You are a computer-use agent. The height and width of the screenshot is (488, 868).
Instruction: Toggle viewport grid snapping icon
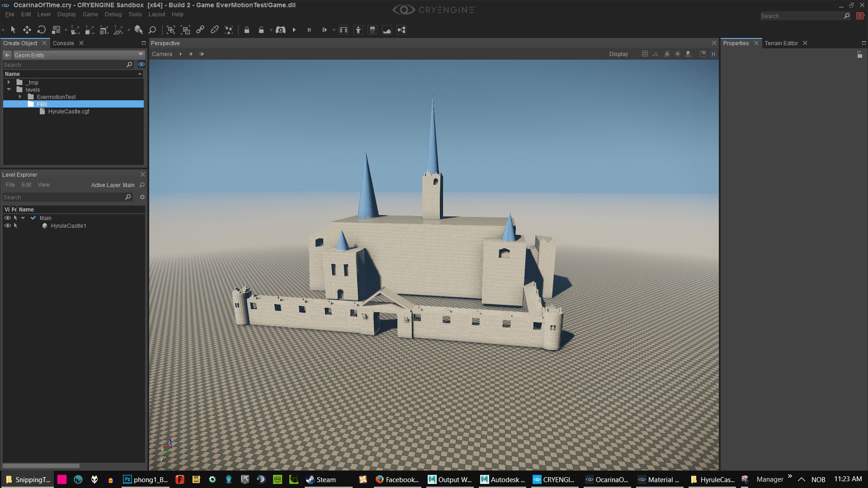tap(645, 54)
